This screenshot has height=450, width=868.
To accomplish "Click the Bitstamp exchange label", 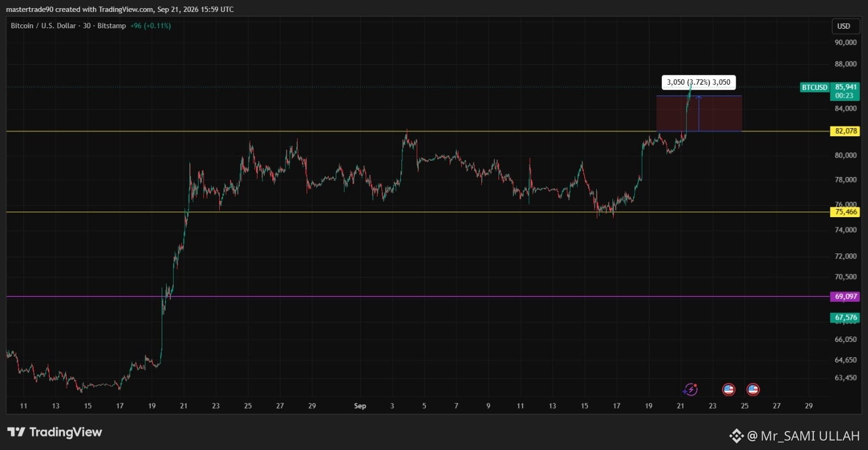I will click(x=111, y=26).
